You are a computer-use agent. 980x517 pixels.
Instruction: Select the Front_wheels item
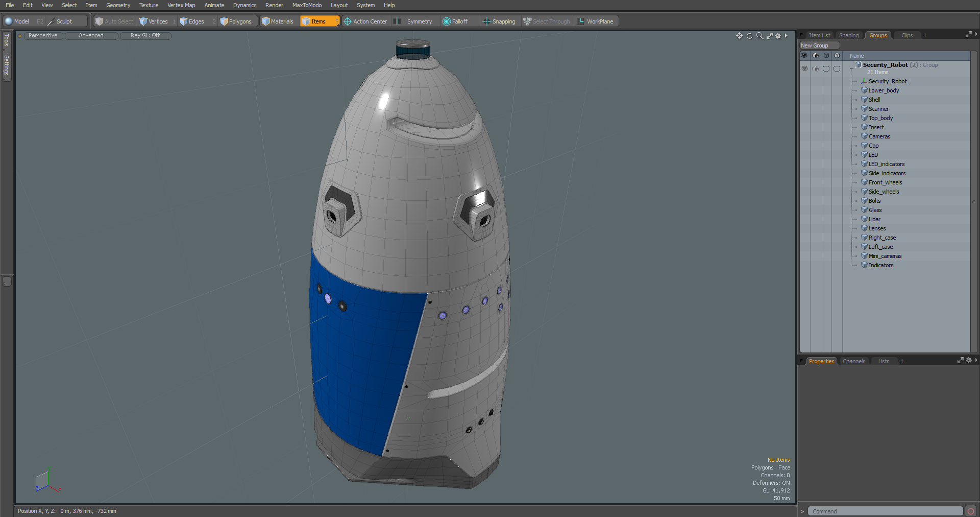(x=885, y=182)
